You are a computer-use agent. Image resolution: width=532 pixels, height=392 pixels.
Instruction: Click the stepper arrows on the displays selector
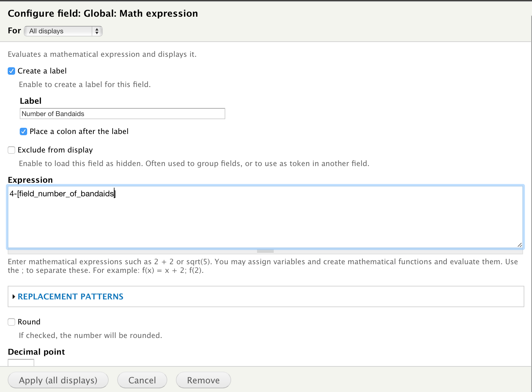point(97,31)
